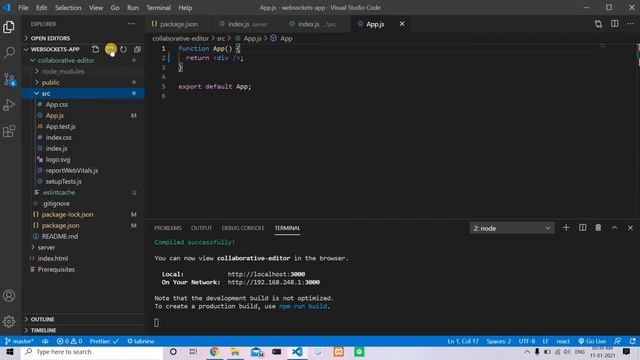Open the Explorer view in activity bar
This screenshot has height=360, width=640.
click(x=9, y=27)
